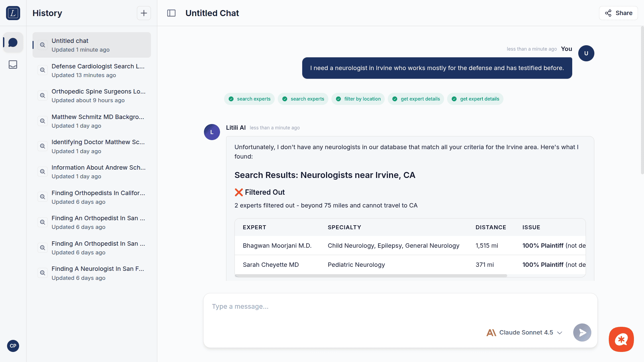Click the table's horizontal scrollbar
This screenshot has height=362, width=644.
371,276
